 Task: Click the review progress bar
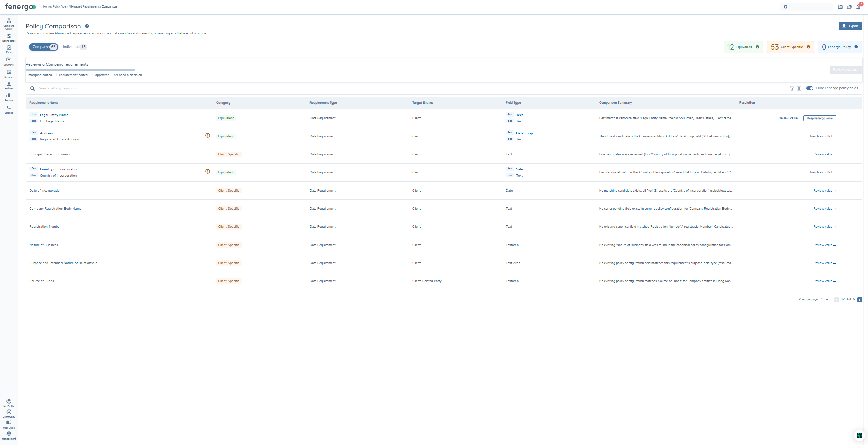pyautogui.click(x=80, y=70)
